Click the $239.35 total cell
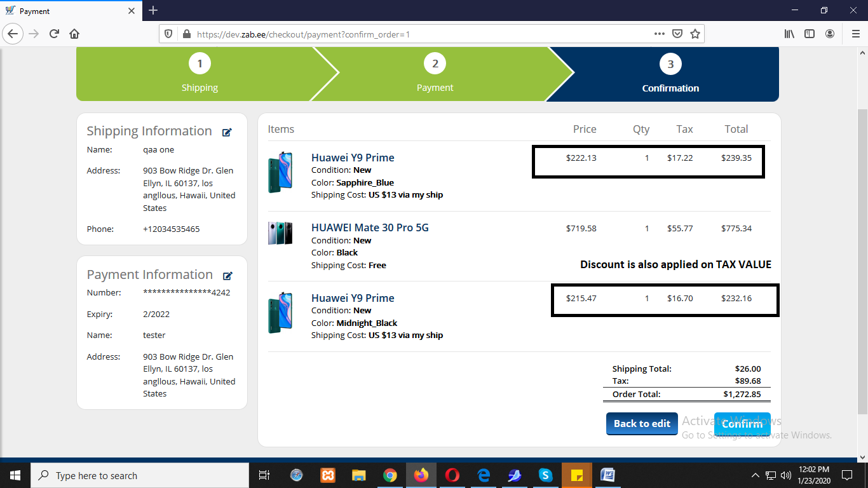Screen dimensions: 868x488 click(x=736, y=158)
